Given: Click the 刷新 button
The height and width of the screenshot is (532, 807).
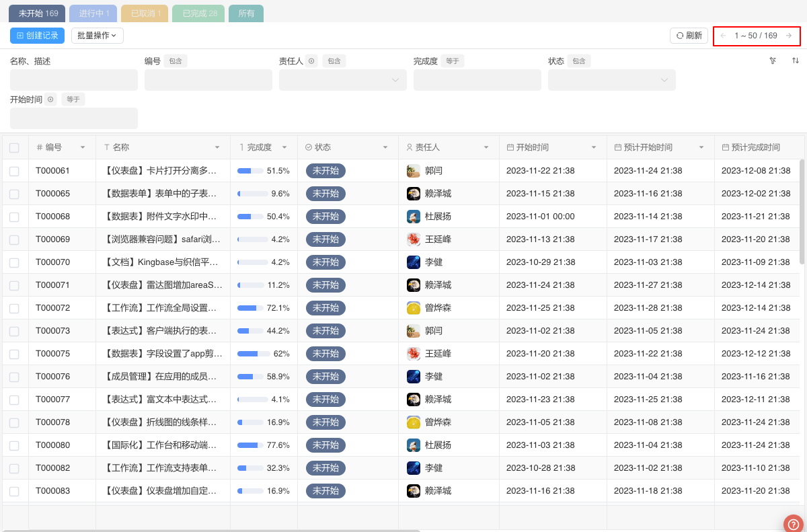Looking at the screenshot, I should click(689, 36).
